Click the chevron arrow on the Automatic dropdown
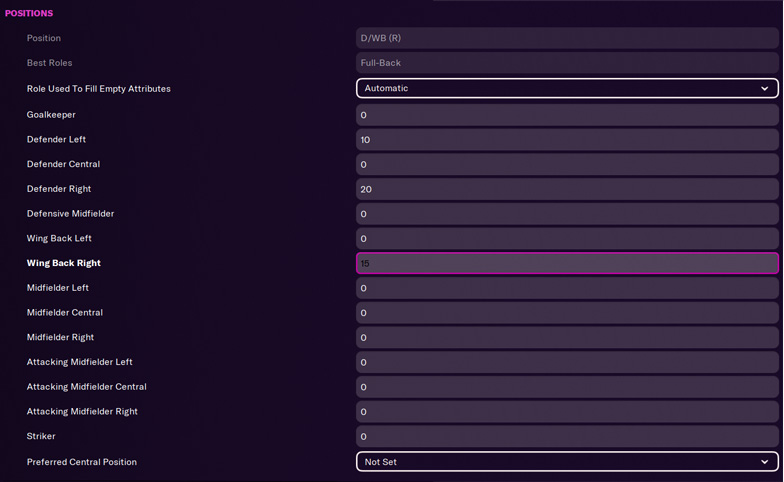The height and width of the screenshot is (482, 784). pyautogui.click(x=764, y=88)
